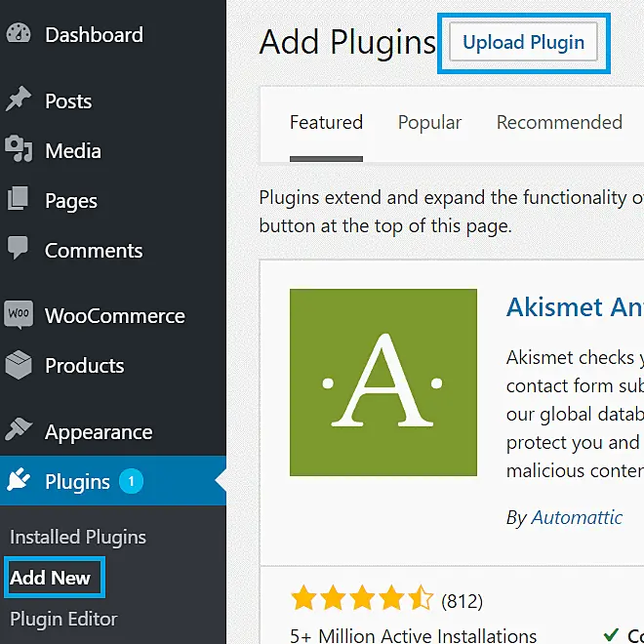Click the Appearance paintbrush icon
Screen dimensions: 644x644
[x=18, y=431]
